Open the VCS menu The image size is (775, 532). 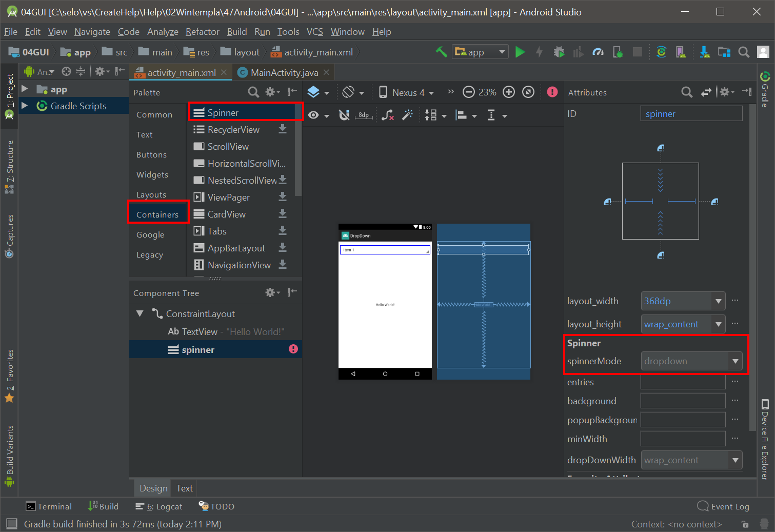pos(315,31)
